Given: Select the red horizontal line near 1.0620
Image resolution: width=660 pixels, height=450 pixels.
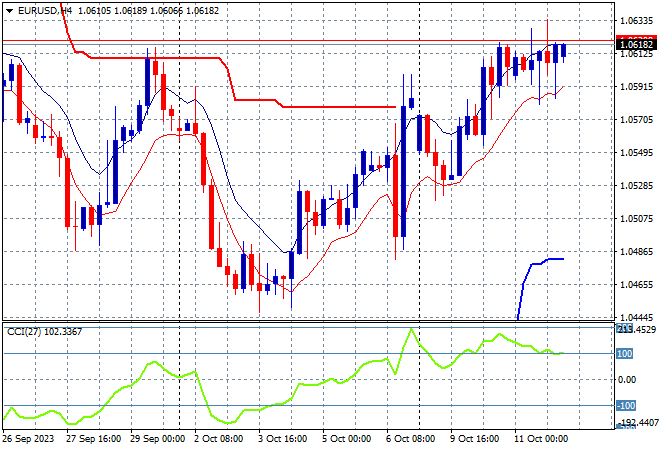Looking at the screenshot, I should click(309, 41).
